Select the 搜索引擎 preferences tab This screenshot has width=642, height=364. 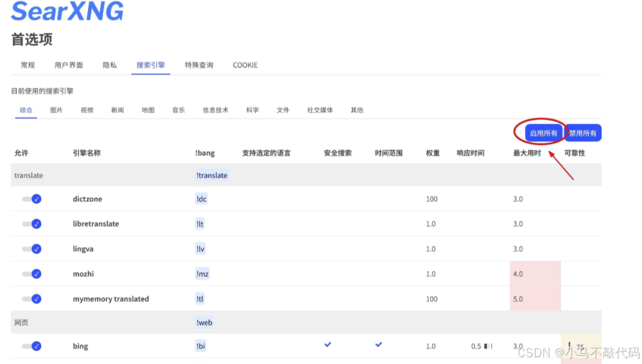(151, 65)
